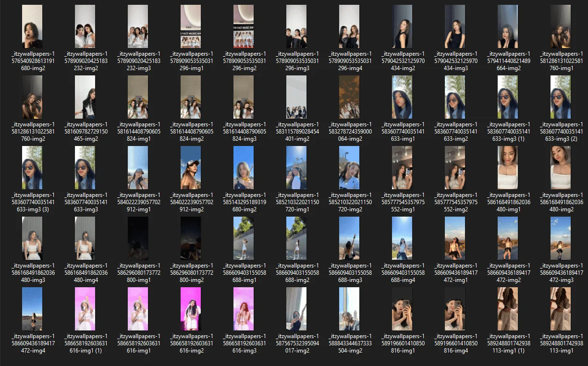Click file name 1579042532125970434-img3
This screenshot has height=366, width=588.
455,61
